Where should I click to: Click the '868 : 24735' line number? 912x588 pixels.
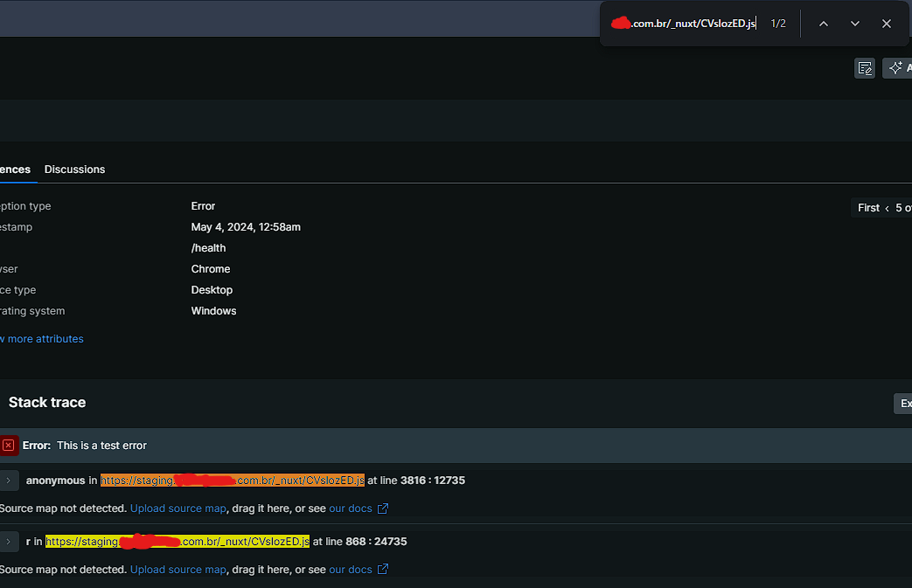pos(376,542)
